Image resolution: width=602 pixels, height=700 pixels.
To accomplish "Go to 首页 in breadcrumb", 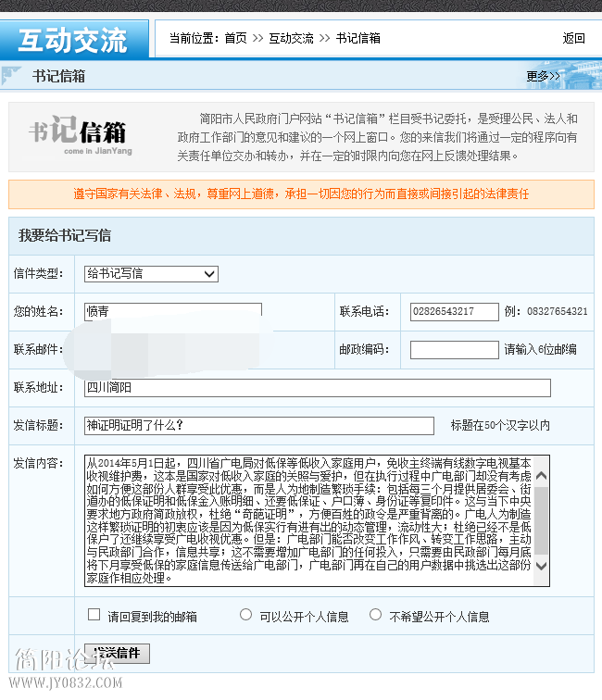I will tap(236, 38).
